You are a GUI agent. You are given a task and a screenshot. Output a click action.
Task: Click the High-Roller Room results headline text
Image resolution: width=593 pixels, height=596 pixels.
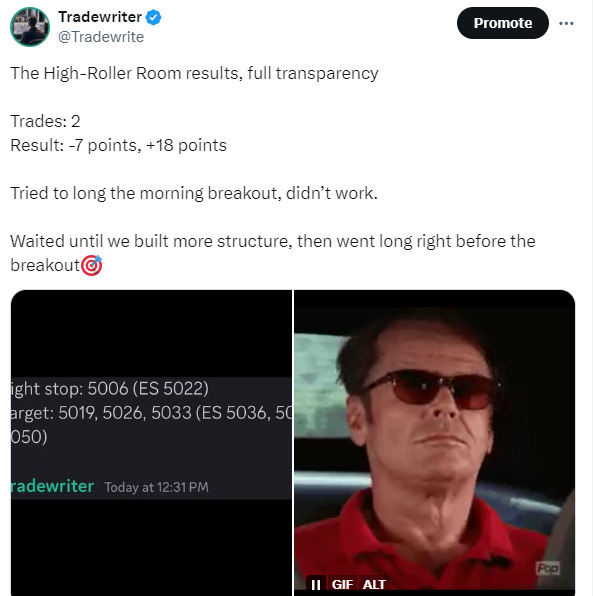194,73
